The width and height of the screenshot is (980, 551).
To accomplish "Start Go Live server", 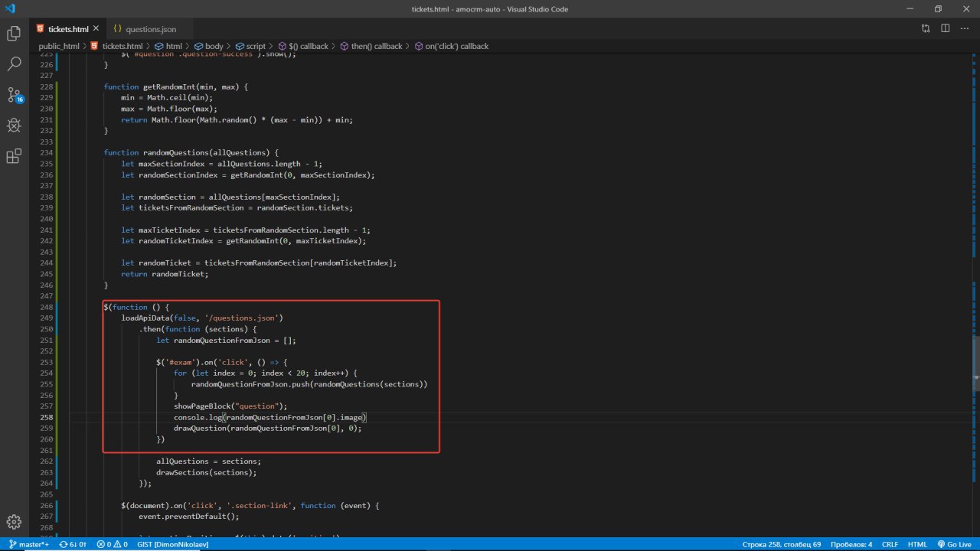I will tap(953, 544).
